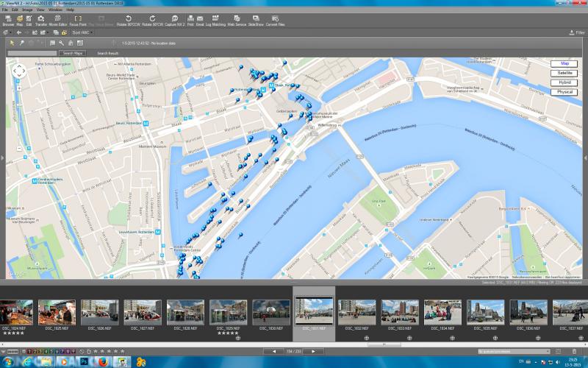Apply red label 1
Image resolution: width=588 pixels, height=368 pixels.
[29, 352]
